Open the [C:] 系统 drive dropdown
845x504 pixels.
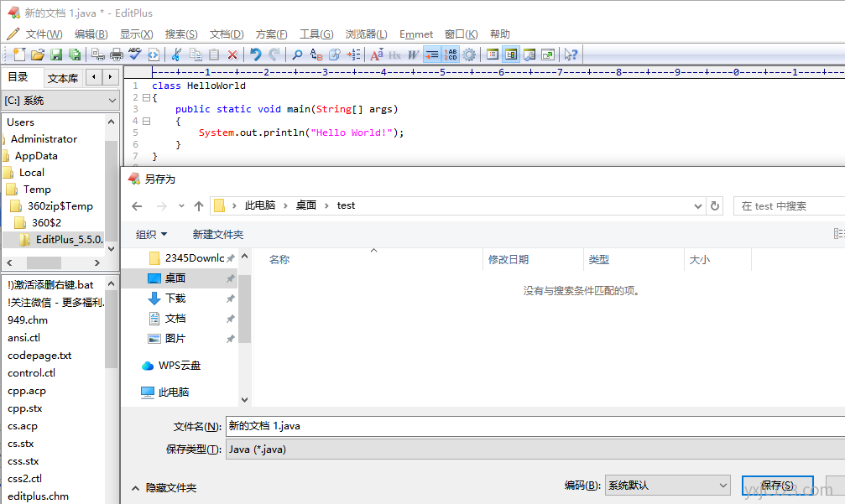(60, 100)
